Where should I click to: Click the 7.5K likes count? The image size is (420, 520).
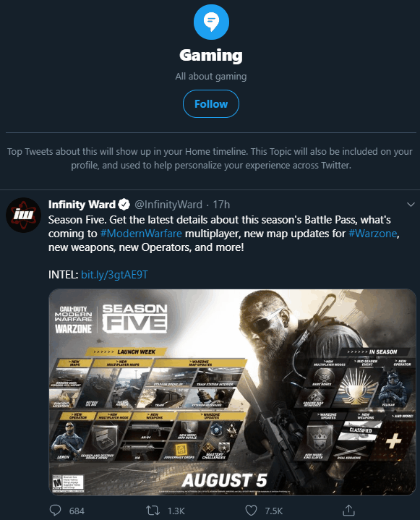pyautogui.click(x=274, y=511)
